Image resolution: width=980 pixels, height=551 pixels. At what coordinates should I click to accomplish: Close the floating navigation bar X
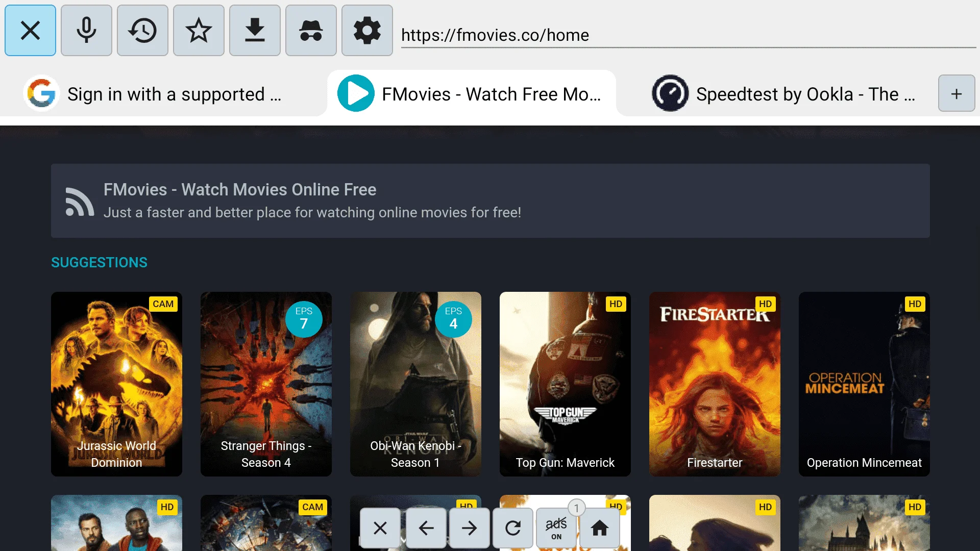tap(380, 528)
